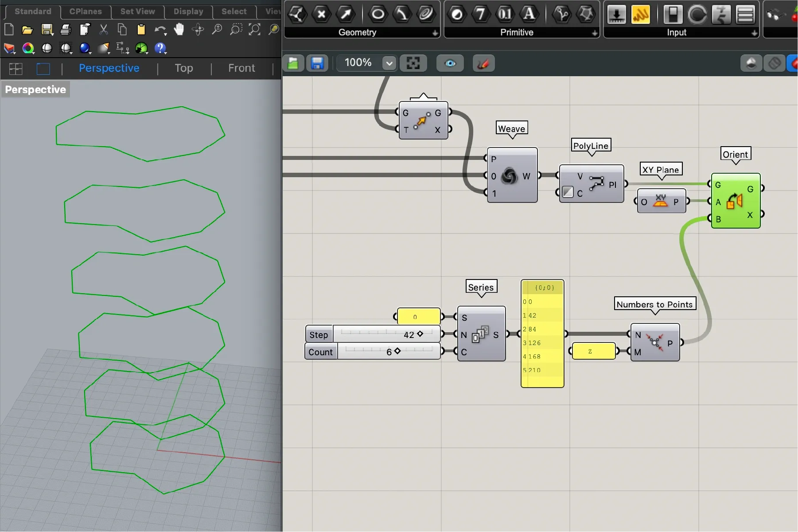This screenshot has height=532, width=798.
Task: Select the Pan hand tool
Action: (179, 30)
